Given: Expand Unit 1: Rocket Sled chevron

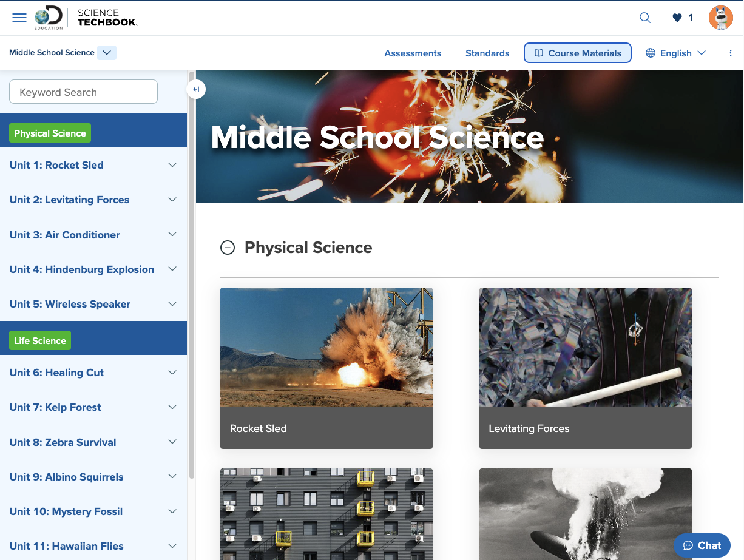Looking at the screenshot, I should [172, 165].
